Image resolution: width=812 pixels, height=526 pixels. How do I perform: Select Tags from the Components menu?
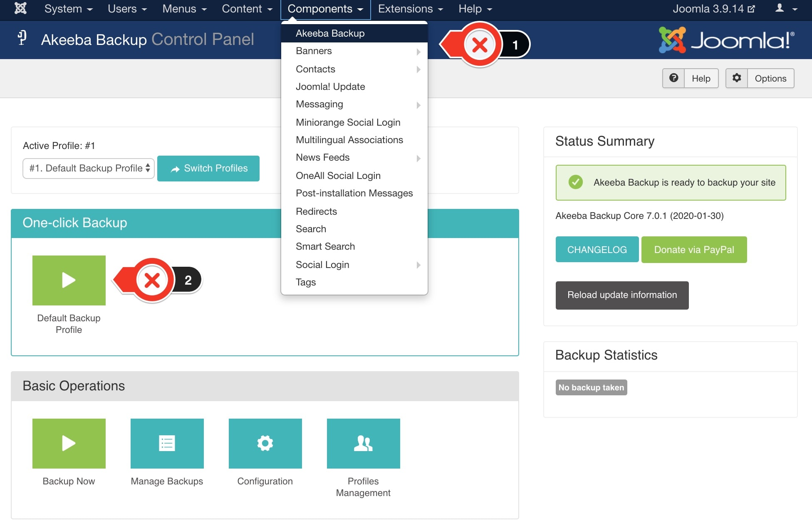354,282
